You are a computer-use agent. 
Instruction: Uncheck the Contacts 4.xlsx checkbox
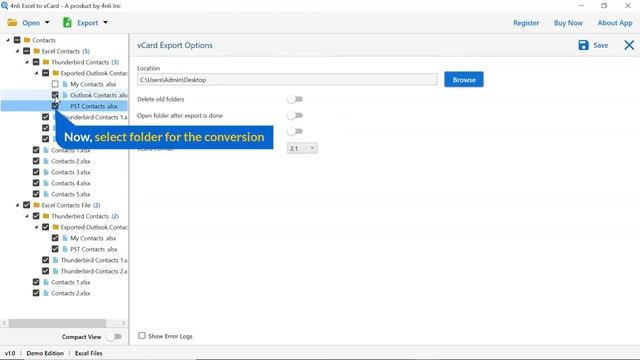coord(36,183)
